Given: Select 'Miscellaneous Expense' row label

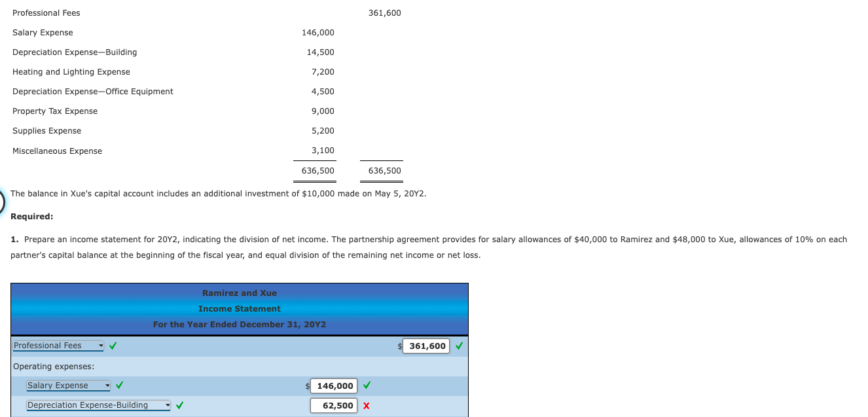Looking at the screenshot, I should [x=58, y=151].
